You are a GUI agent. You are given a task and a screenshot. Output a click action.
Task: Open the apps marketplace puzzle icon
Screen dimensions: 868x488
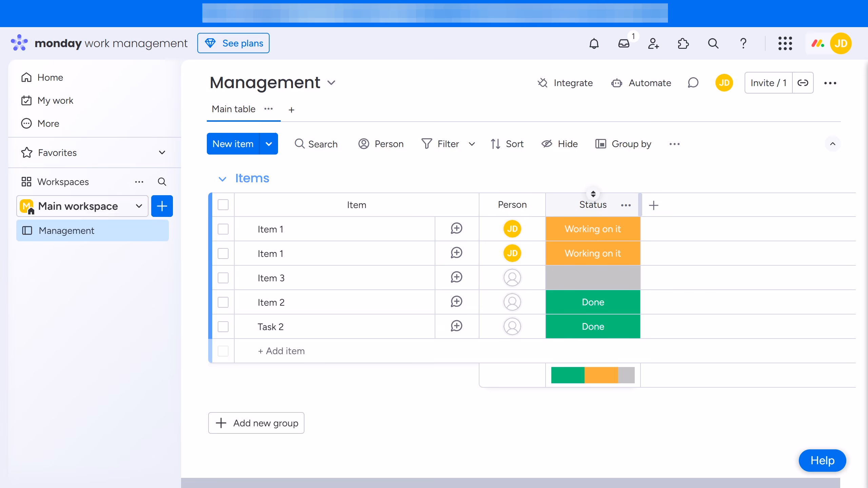(683, 43)
